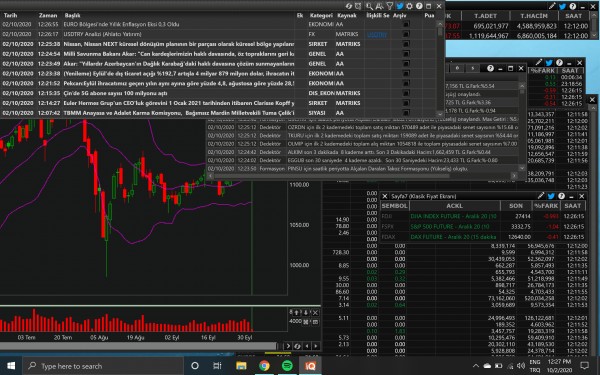Viewport: 600px width, 375px height.
Task: Open the USDTRY related symbol link
Action: tap(377, 34)
